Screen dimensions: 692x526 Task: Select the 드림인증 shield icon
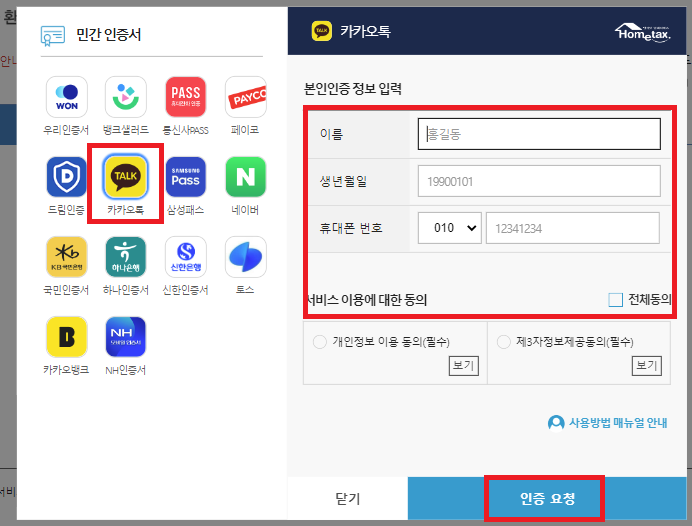pos(67,177)
